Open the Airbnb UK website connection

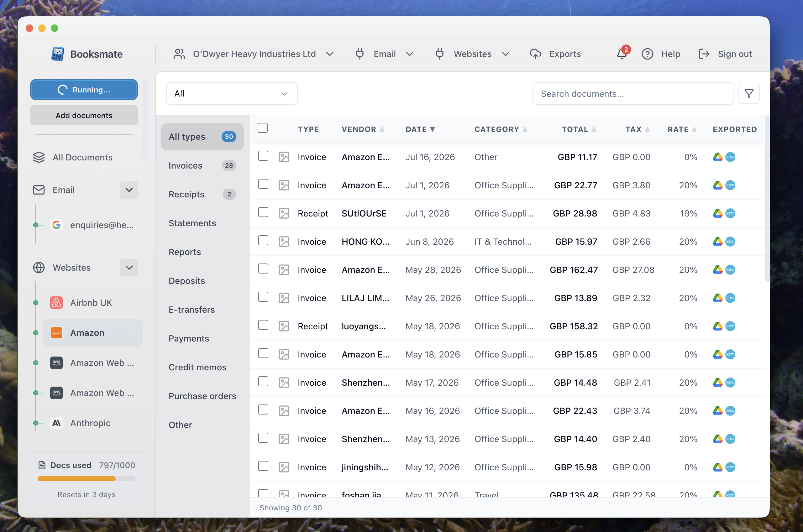[x=91, y=303]
